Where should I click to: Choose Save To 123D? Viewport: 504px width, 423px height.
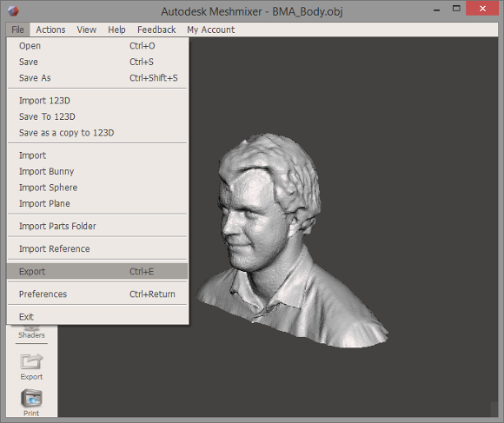point(97,116)
